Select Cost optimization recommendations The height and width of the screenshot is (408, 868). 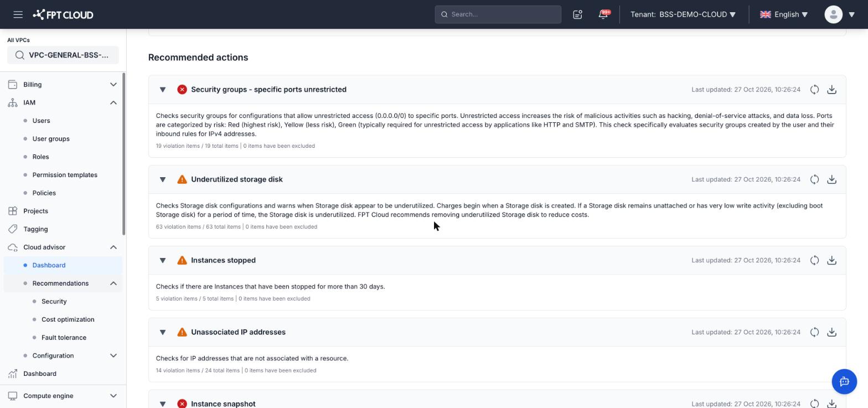[x=68, y=319]
